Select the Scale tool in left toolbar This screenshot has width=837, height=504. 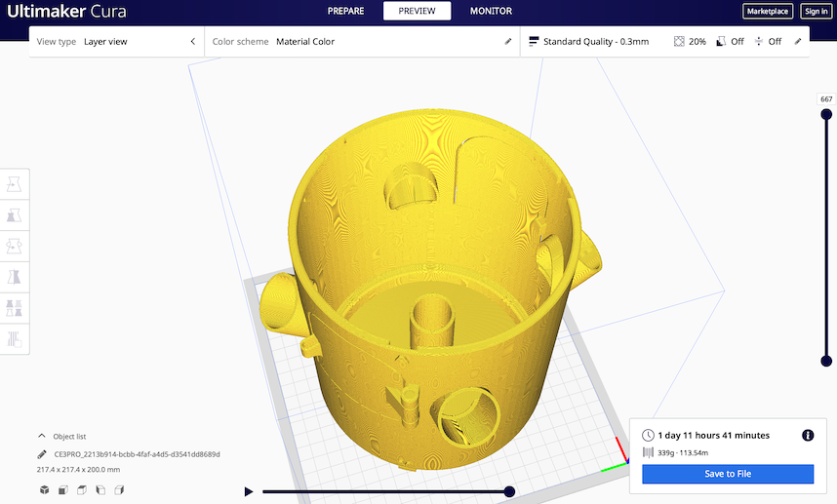pyautogui.click(x=14, y=214)
